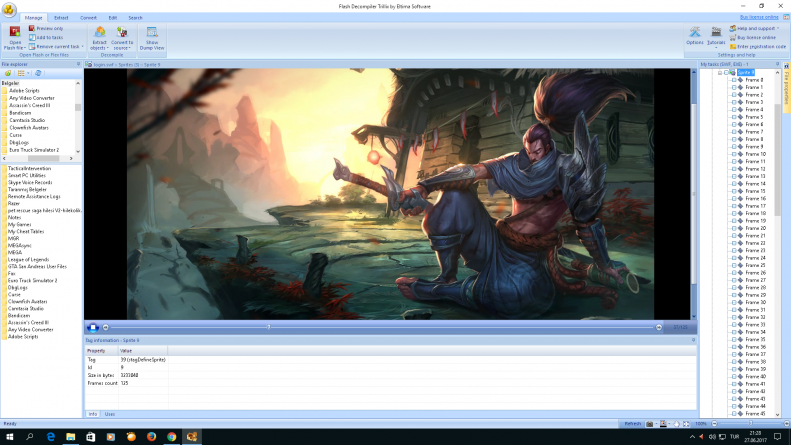Check the Frame 5 checkbox
The width and height of the screenshot is (791, 445).
coord(734,117)
